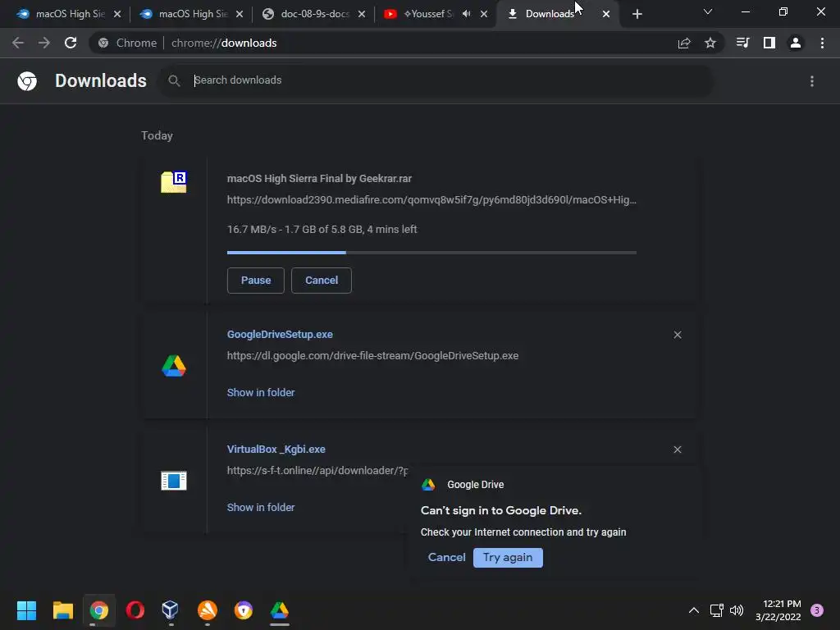Click Chrome icon in the taskbar

pos(99,610)
